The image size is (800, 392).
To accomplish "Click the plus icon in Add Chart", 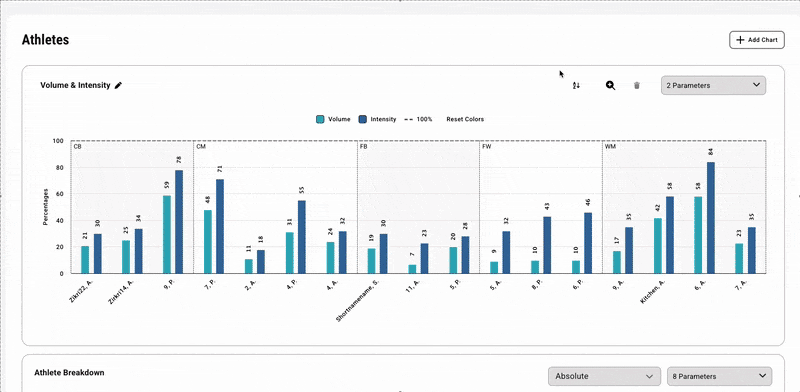I will (741, 40).
